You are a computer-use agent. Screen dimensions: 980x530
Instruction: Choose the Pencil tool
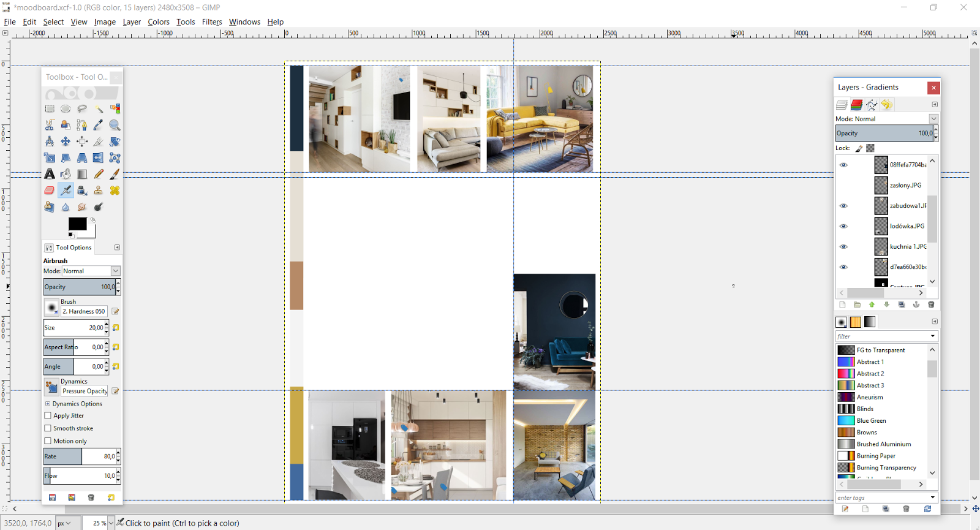coord(99,174)
